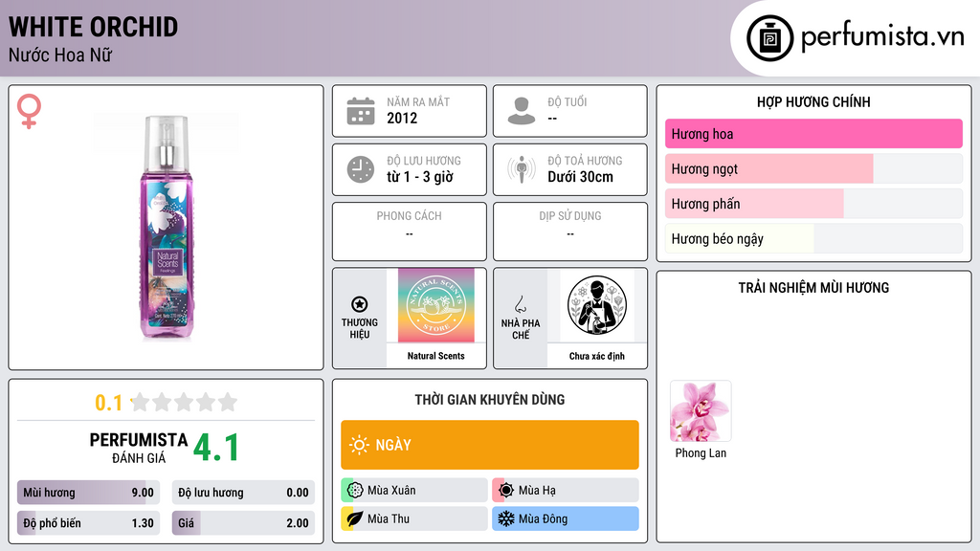Image resolution: width=980 pixels, height=551 pixels.
Task: Click the leaf icon for Mùa Thu
Action: click(x=355, y=518)
